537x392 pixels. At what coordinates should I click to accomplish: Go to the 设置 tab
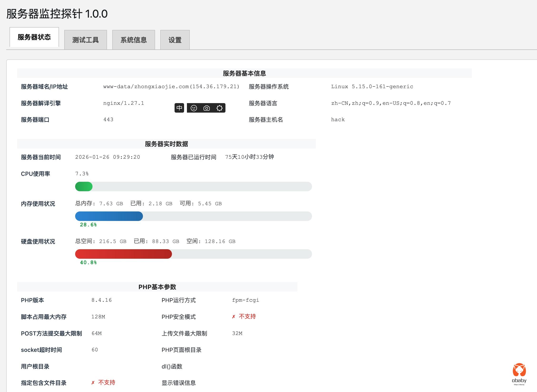click(x=175, y=40)
